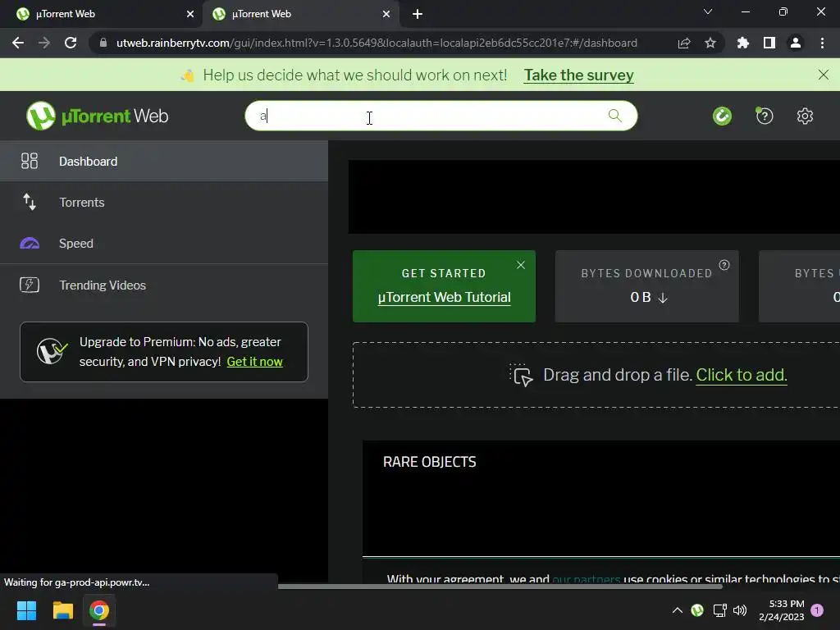Click µTorrent icon in system tray
This screenshot has height=630, width=840.
pyautogui.click(x=697, y=610)
